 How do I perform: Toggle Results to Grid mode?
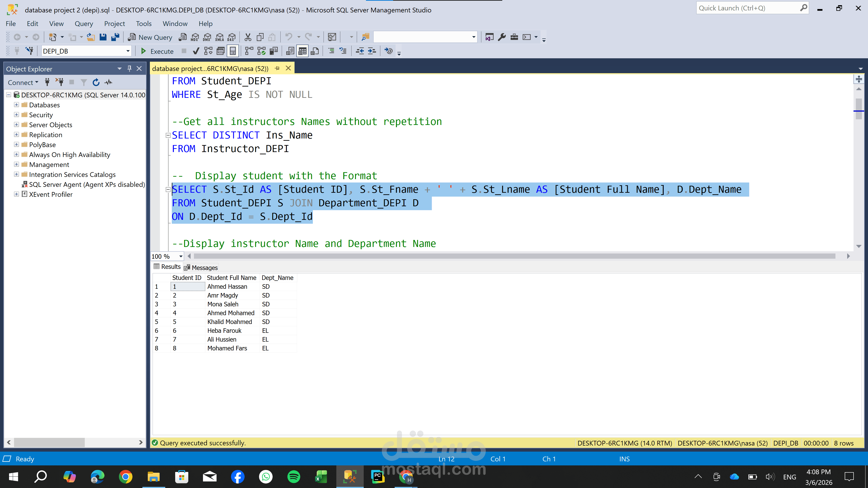302,51
